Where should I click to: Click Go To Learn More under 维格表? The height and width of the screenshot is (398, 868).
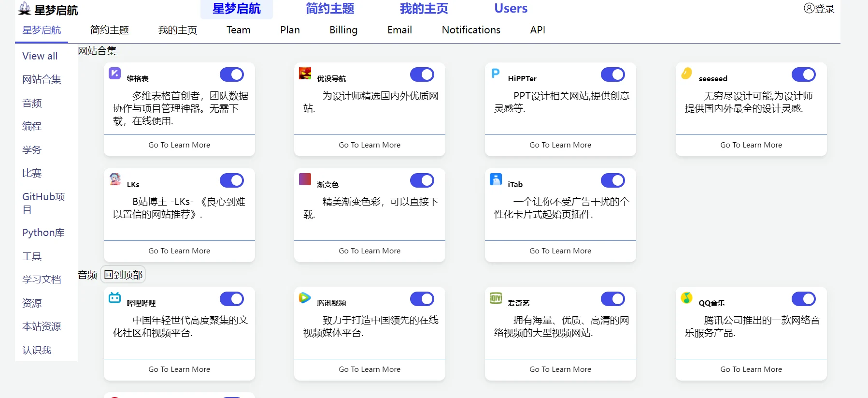179,145
